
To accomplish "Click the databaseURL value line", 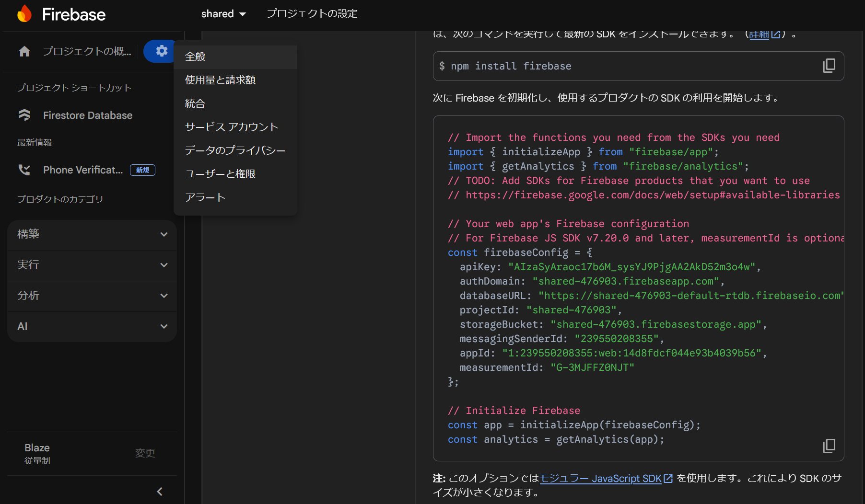I will coord(652,296).
